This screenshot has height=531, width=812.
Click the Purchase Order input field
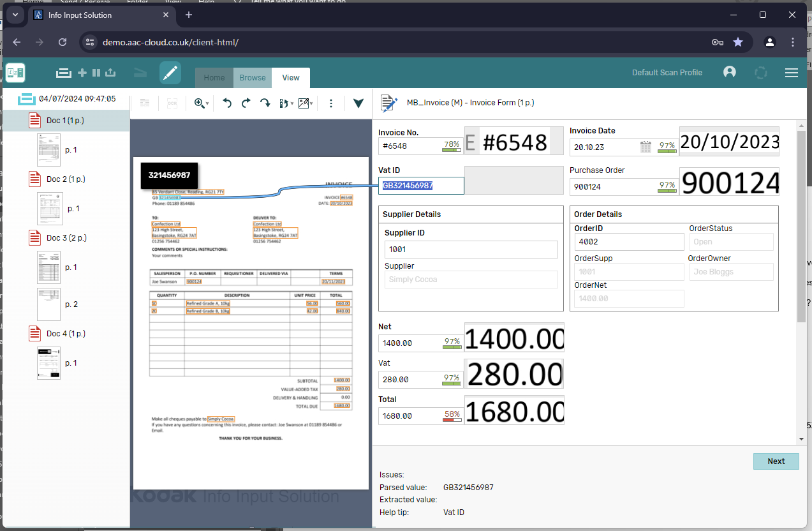[x=624, y=186]
